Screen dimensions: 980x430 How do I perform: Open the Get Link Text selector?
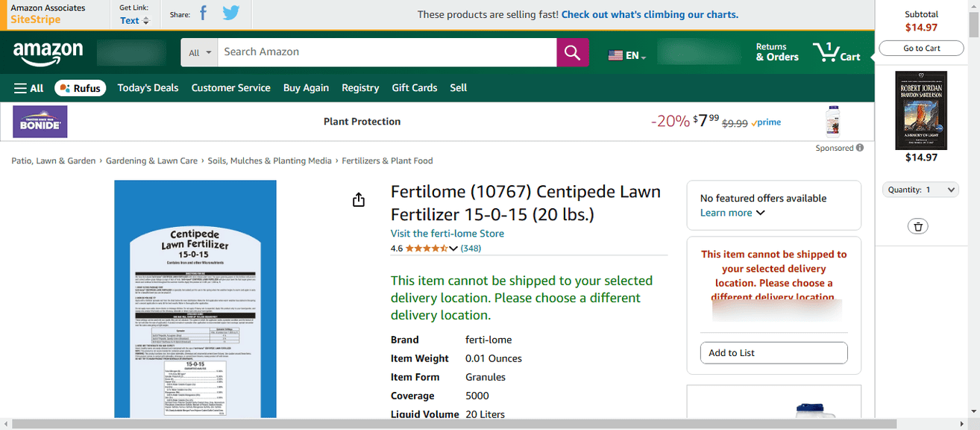(x=134, y=21)
